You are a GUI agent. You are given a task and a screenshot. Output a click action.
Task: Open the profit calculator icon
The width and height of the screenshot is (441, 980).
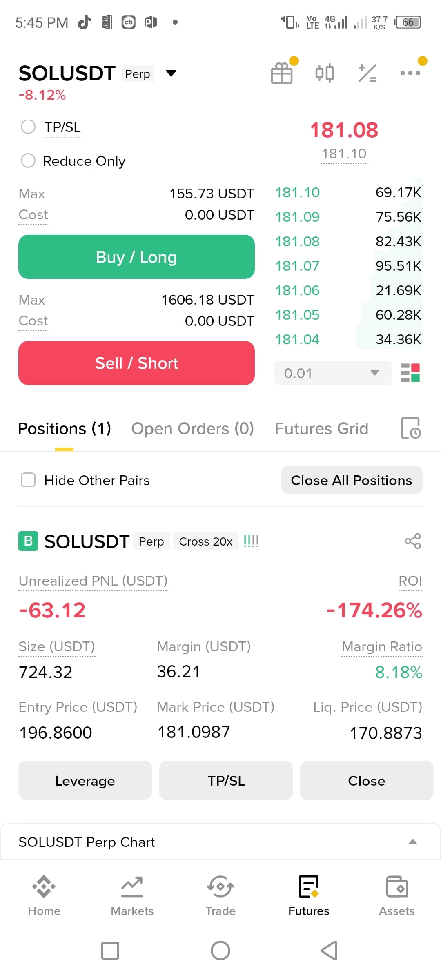point(367,73)
